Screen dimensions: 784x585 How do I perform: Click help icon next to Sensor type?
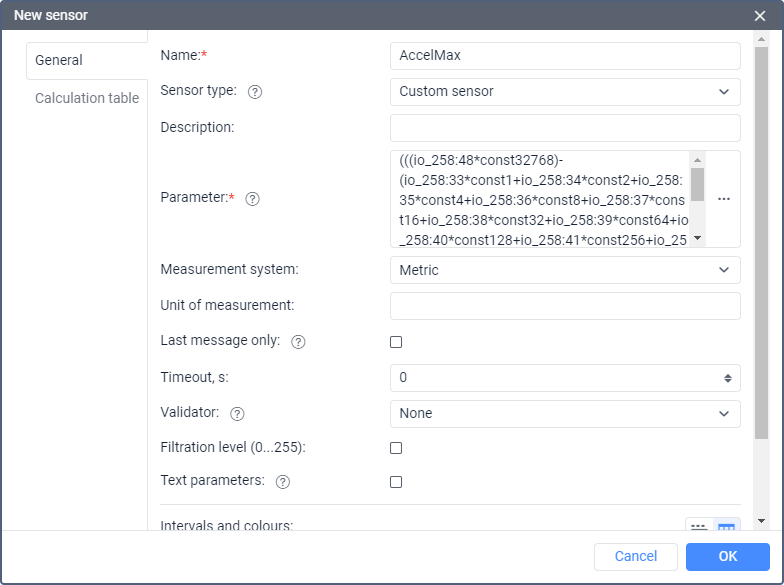pos(255,92)
